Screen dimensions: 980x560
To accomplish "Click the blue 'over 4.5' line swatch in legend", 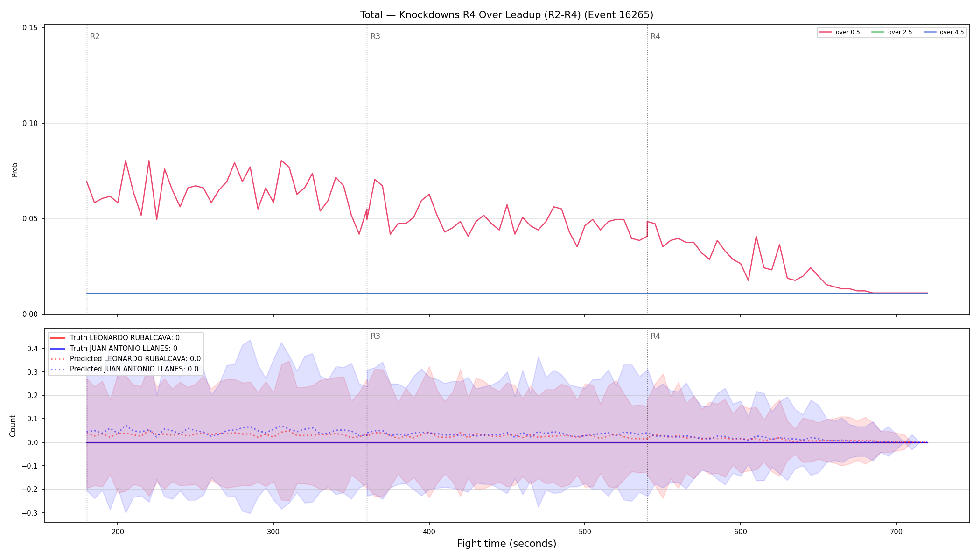I will point(930,32).
